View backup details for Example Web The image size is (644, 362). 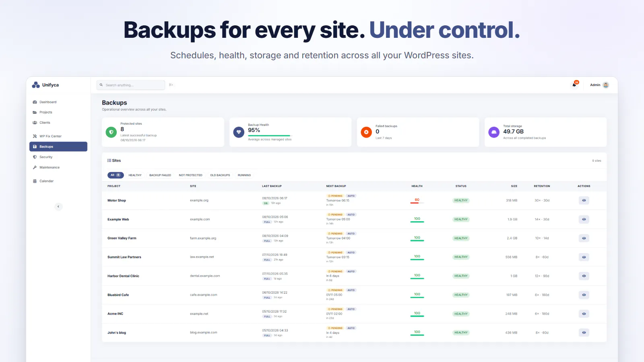(584, 219)
